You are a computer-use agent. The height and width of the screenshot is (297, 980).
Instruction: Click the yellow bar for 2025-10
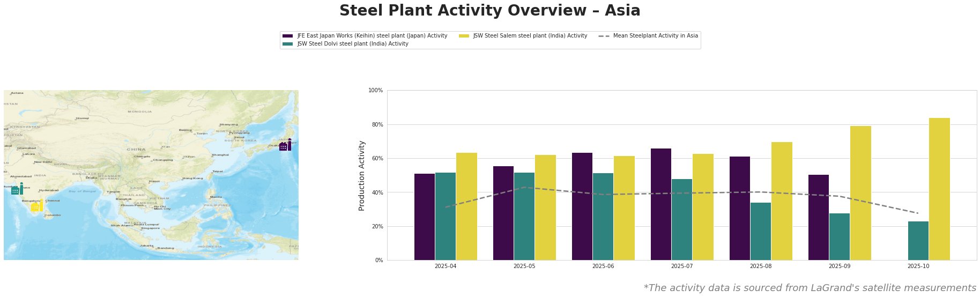click(x=939, y=189)
